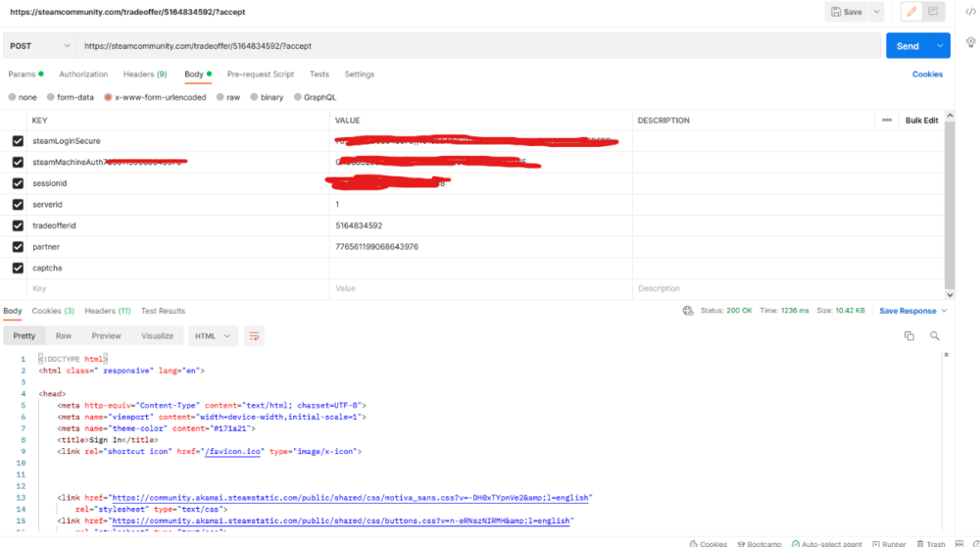
Task: Click the three-dots column options icon
Action: pyautogui.click(x=887, y=120)
